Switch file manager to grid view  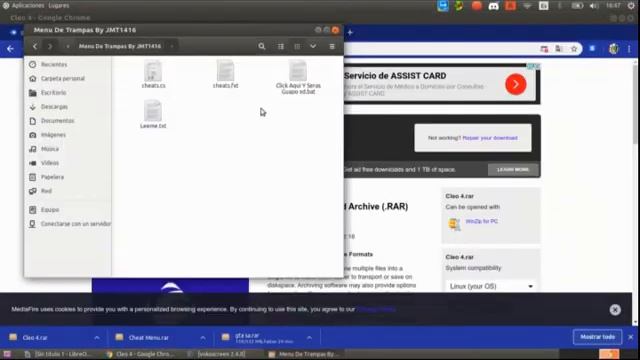click(x=297, y=47)
